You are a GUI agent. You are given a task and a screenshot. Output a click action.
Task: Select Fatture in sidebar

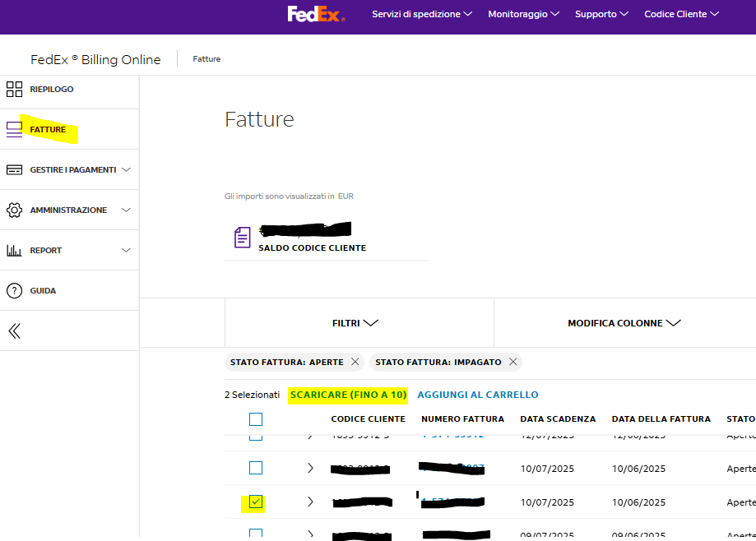pyautogui.click(x=48, y=129)
